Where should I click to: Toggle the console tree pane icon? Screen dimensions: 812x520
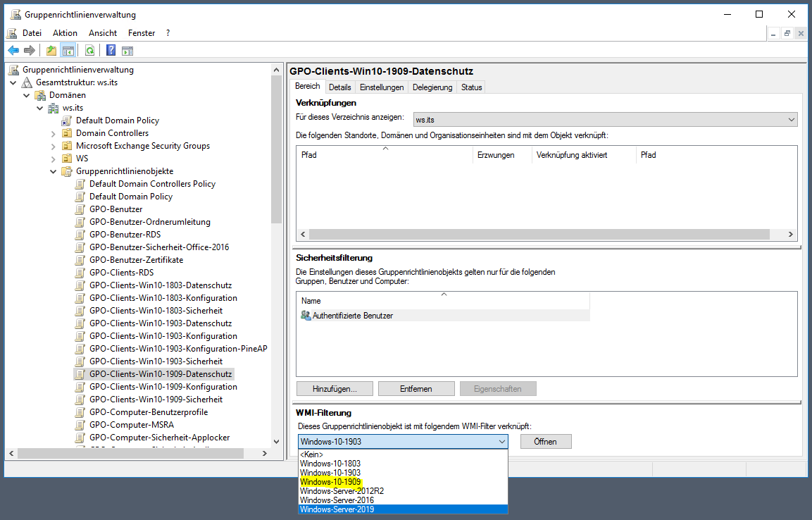click(68, 50)
